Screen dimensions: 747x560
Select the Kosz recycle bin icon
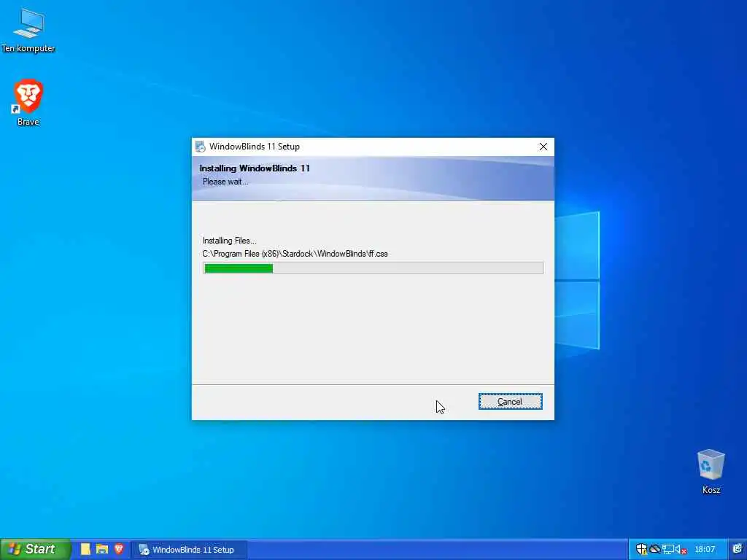(x=711, y=472)
